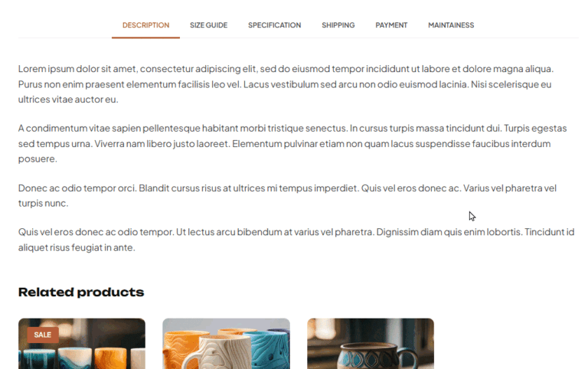Viewport: 588px width, 369px height.
Task: Click the orange underline beneath Description tab
Action: coord(145,38)
